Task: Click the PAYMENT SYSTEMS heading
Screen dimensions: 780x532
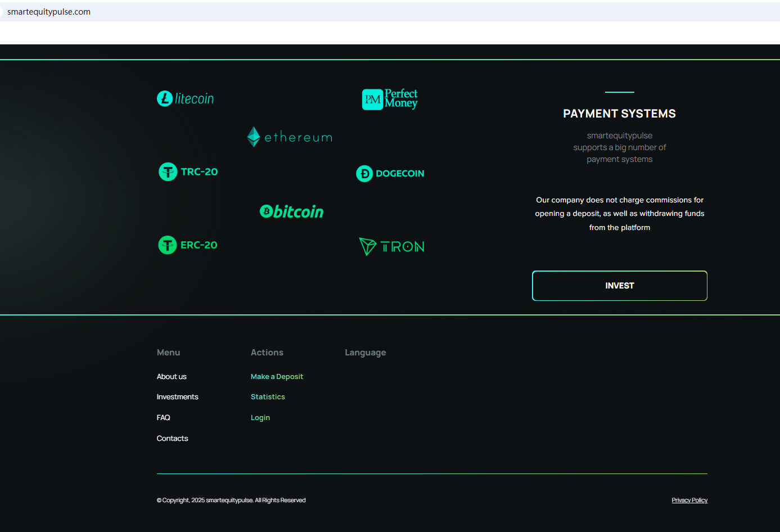Action: tap(619, 114)
